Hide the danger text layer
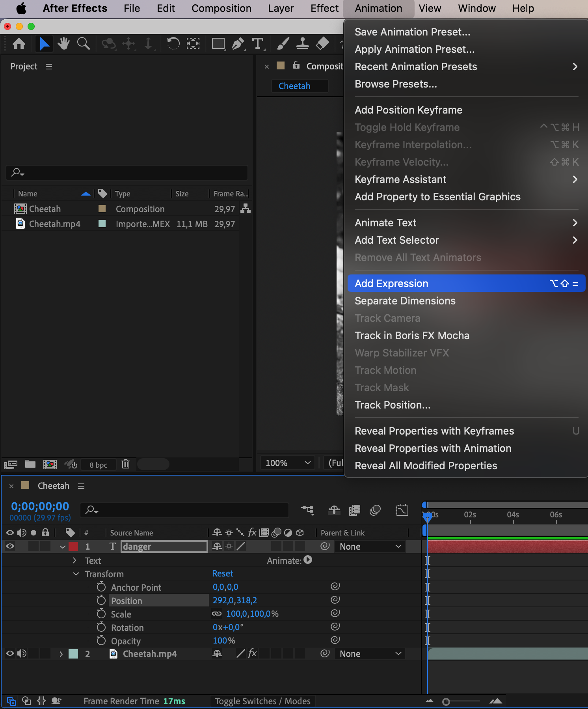This screenshot has height=709, width=588. click(x=10, y=546)
